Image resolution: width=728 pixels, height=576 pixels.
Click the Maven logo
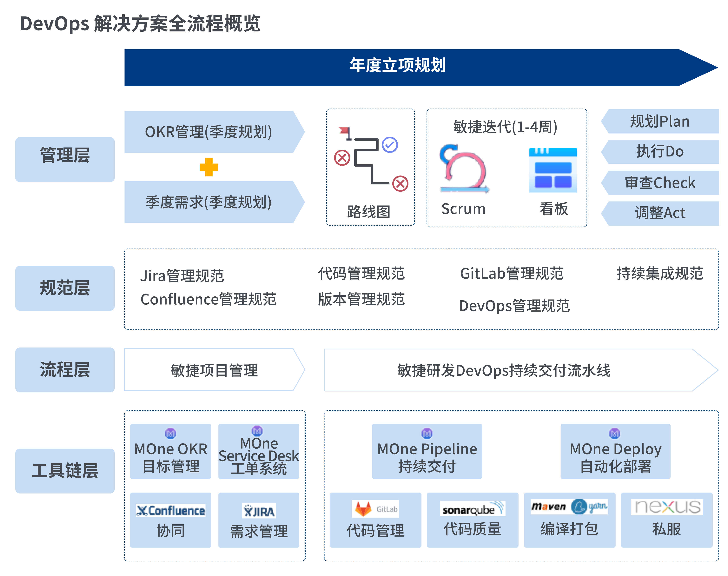549,506
